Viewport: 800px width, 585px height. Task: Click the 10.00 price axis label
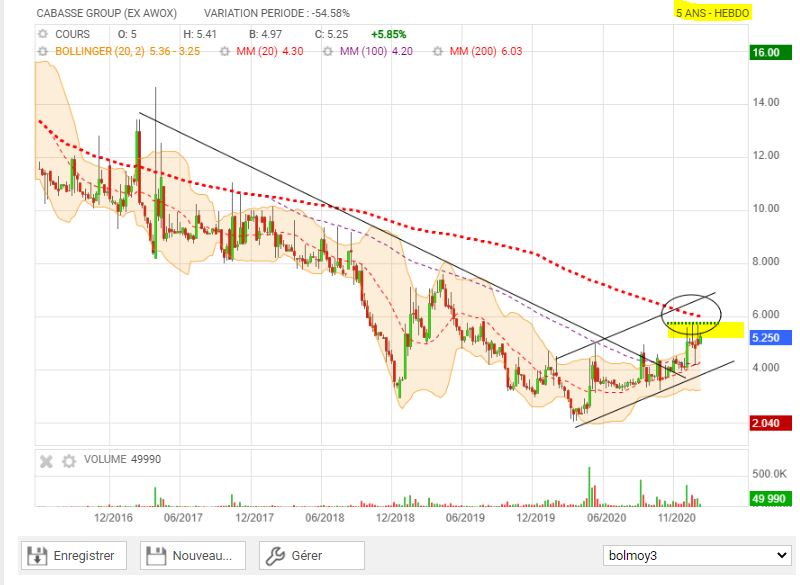click(766, 209)
